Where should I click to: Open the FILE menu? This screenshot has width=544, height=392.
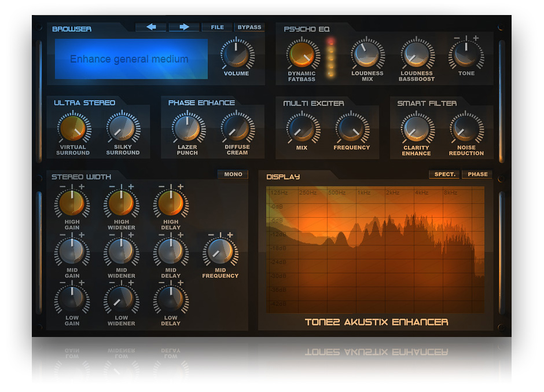pyautogui.click(x=217, y=27)
